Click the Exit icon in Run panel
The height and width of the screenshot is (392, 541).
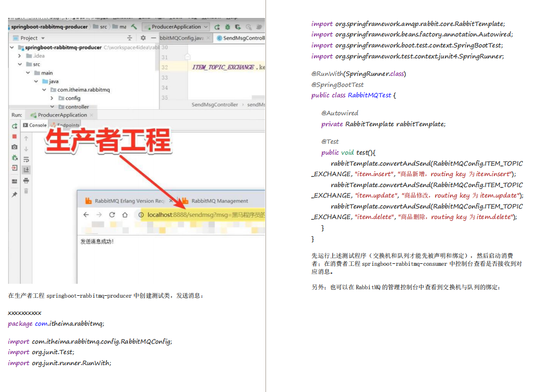pos(14,168)
